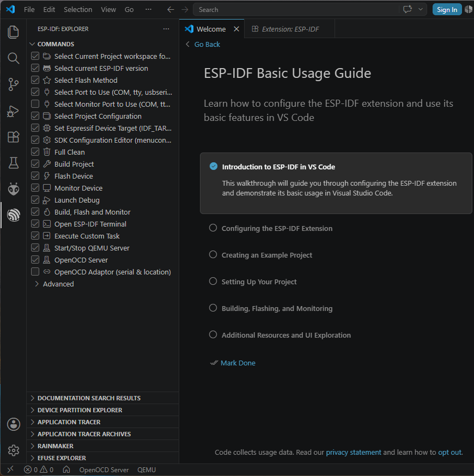Screen dimensions: 474x476
Task: Open the Extensions view
Action: point(13,137)
